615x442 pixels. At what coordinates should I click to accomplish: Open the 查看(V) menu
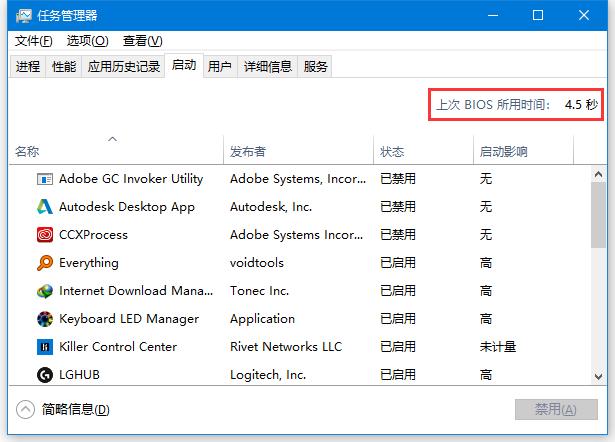tap(142, 41)
